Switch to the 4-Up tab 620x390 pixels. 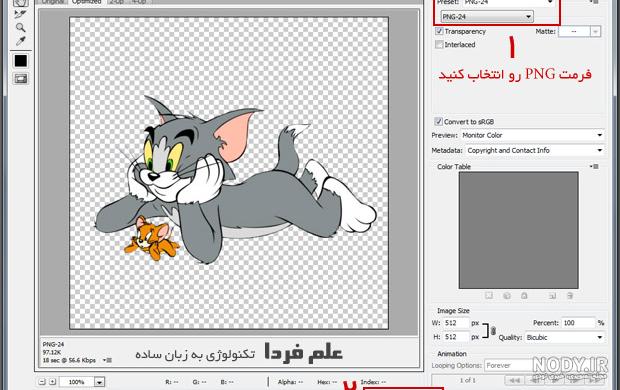point(139,2)
